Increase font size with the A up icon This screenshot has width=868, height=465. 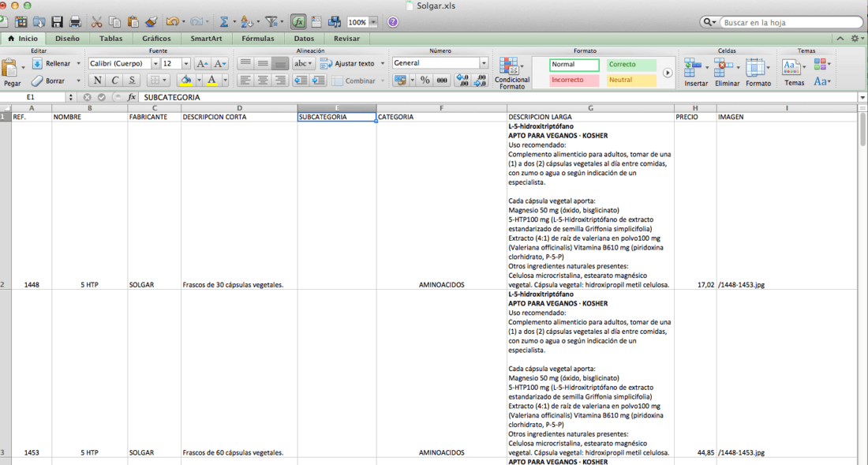(x=203, y=64)
